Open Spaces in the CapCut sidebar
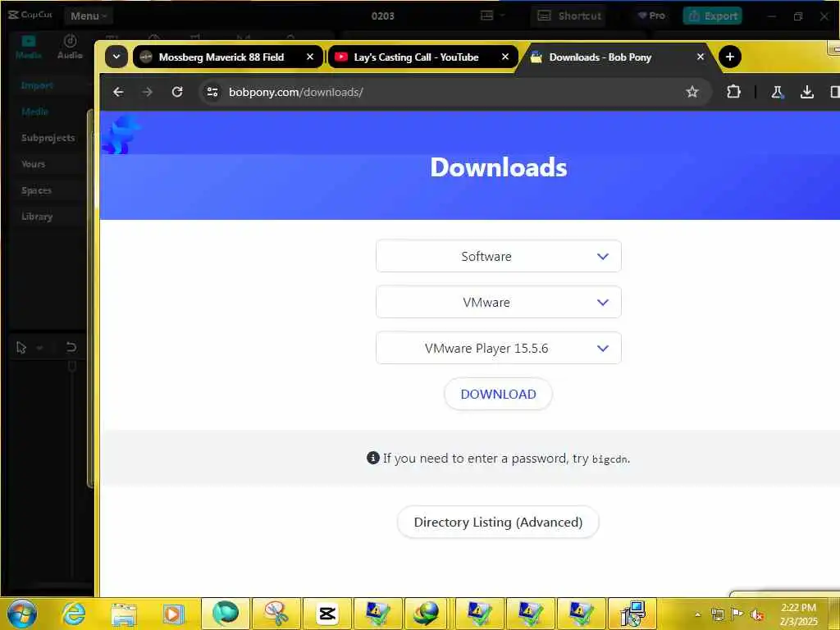The height and width of the screenshot is (630, 840). [x=36, y=190]
